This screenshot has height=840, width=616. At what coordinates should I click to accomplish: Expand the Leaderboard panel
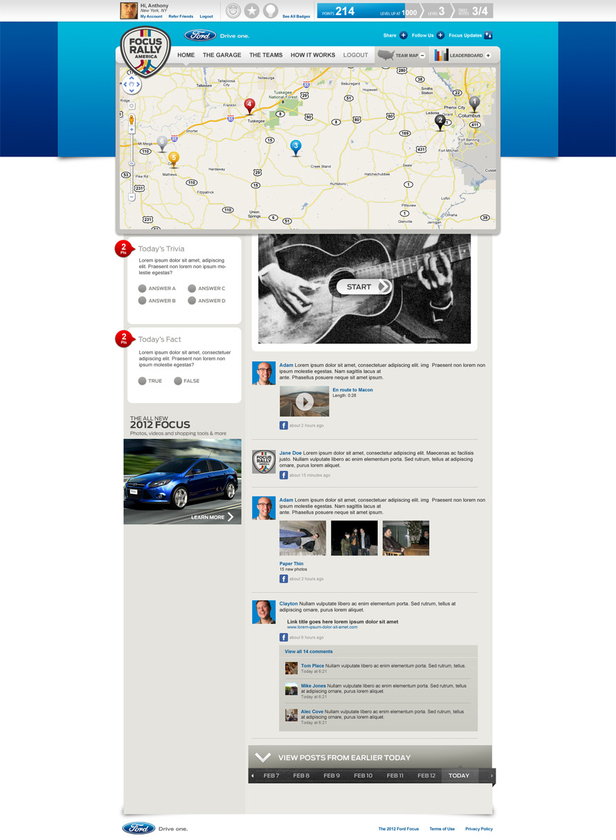point(488,55)
